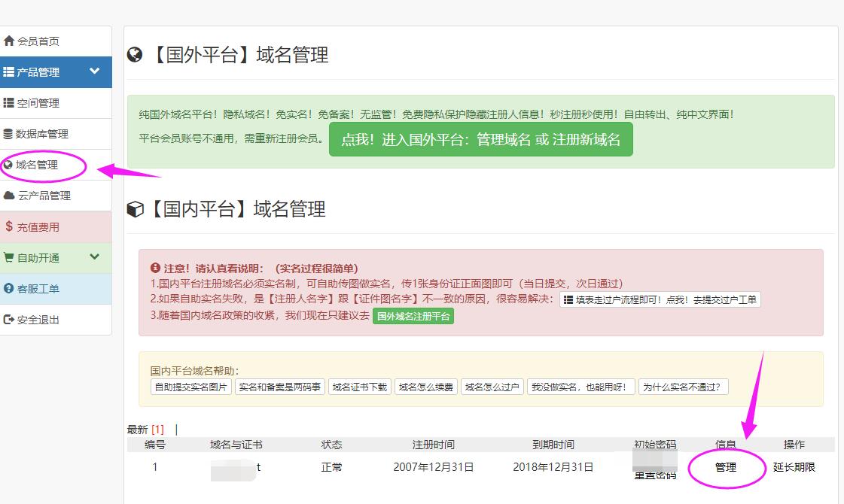Click 我没做实名，也能用呀！ button
The image size is (844, 504).
coord(580,387)
